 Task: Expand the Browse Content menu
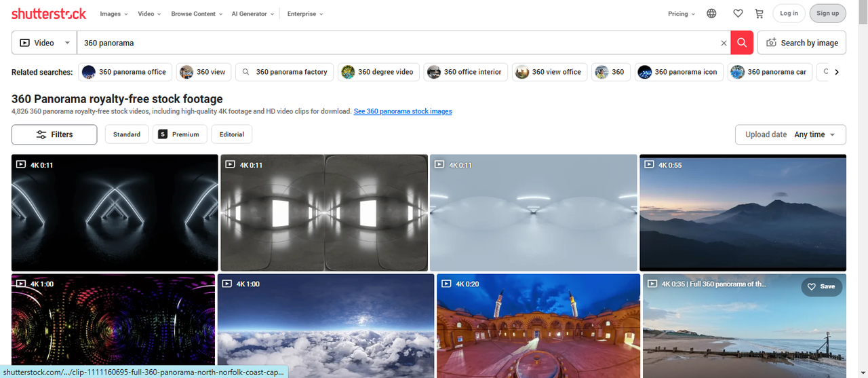pos(197,14)
